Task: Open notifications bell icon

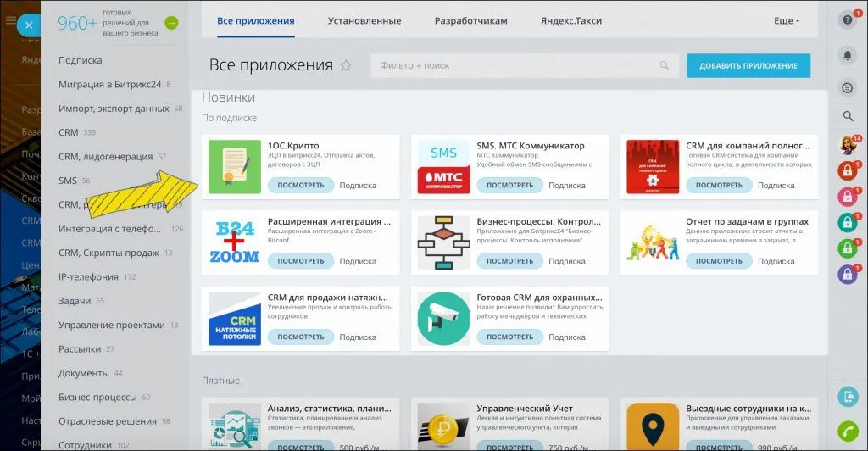Action: click(848, 55)
